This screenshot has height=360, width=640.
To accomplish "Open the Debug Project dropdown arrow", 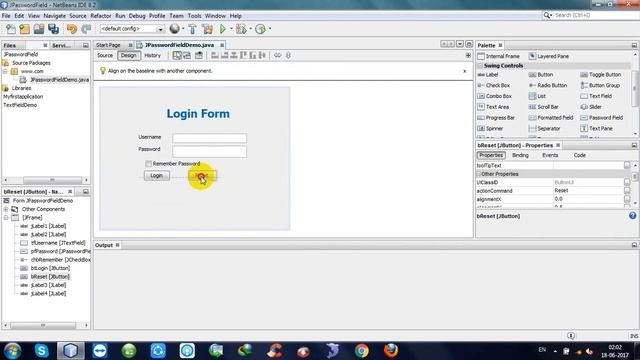I will (x=250, y=29).
